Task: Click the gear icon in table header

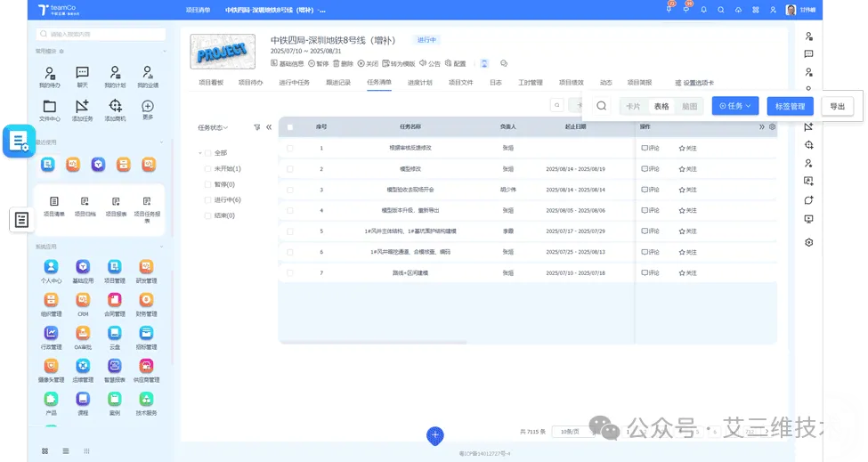Action: (x=772, y=126)
